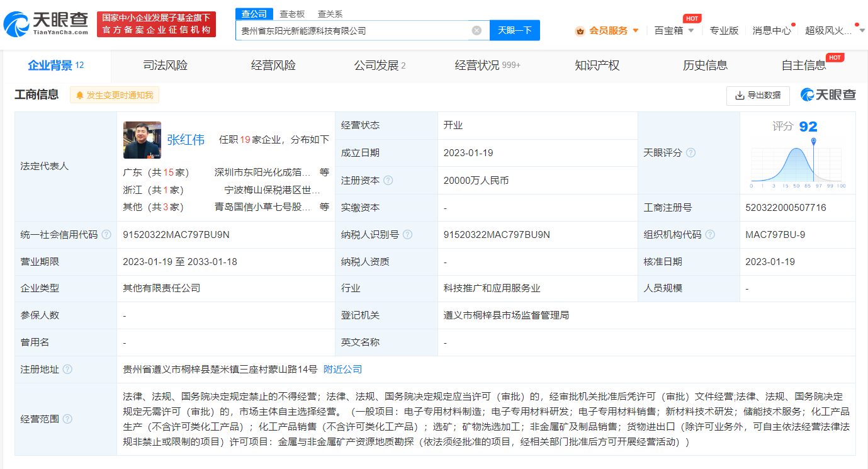Image resolution: width=868 pixels, height=469 pixels.
Task: Clear the search box with X icon
Action: (476, 30)
